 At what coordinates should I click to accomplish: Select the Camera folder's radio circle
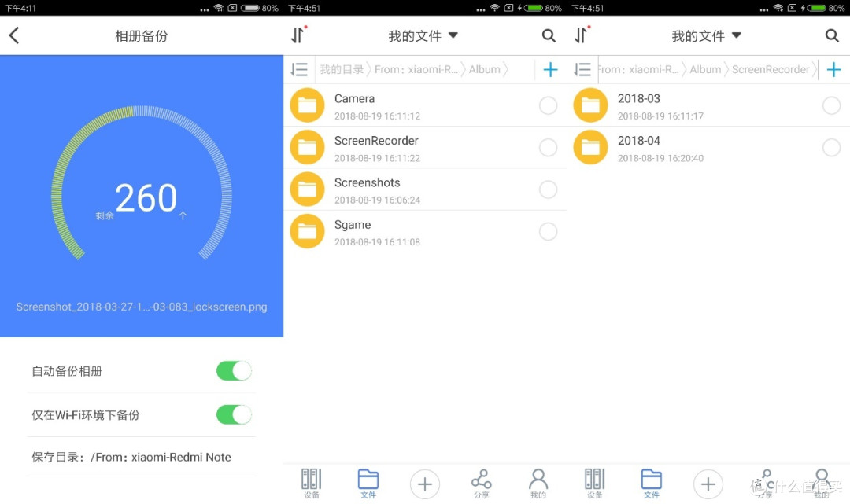click(548, 105)
